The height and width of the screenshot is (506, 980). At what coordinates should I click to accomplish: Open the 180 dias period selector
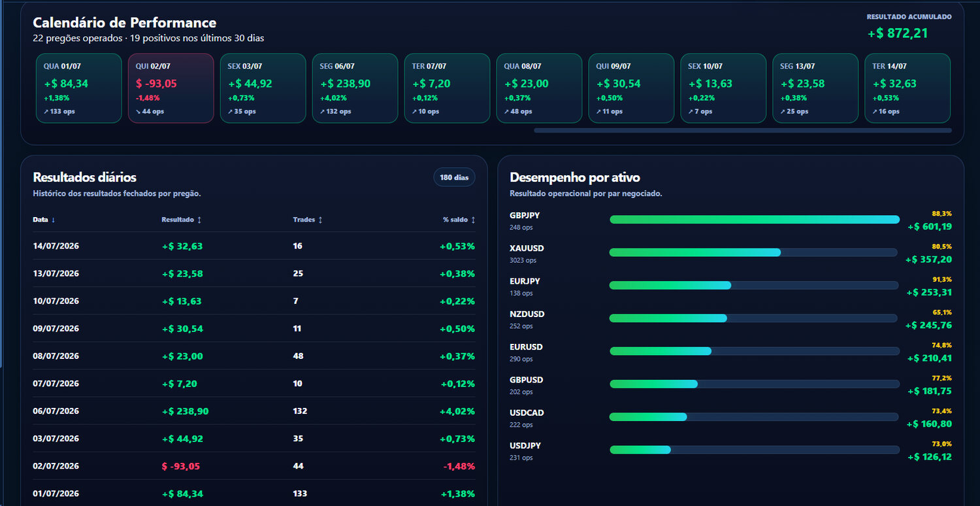coord(454,177)
